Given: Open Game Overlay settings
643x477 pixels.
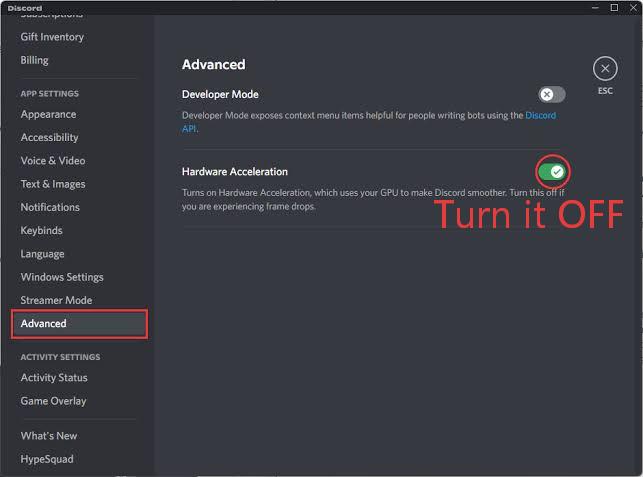Looking at the screenshot, I should (53, 401).
